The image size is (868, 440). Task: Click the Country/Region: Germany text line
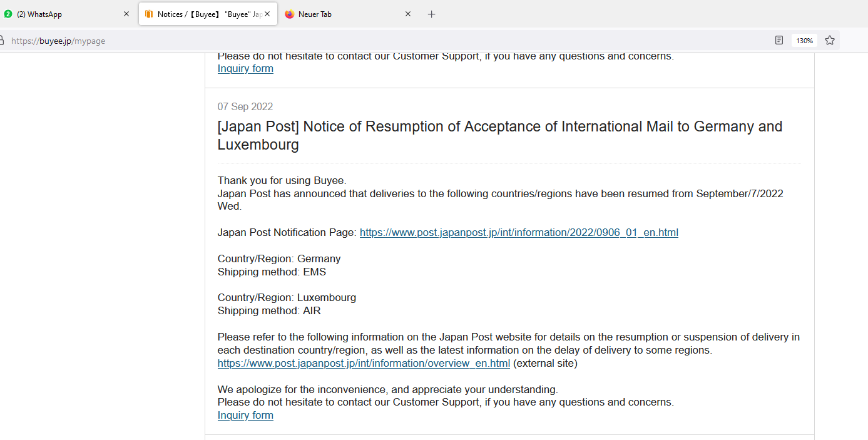pos(279,259)
